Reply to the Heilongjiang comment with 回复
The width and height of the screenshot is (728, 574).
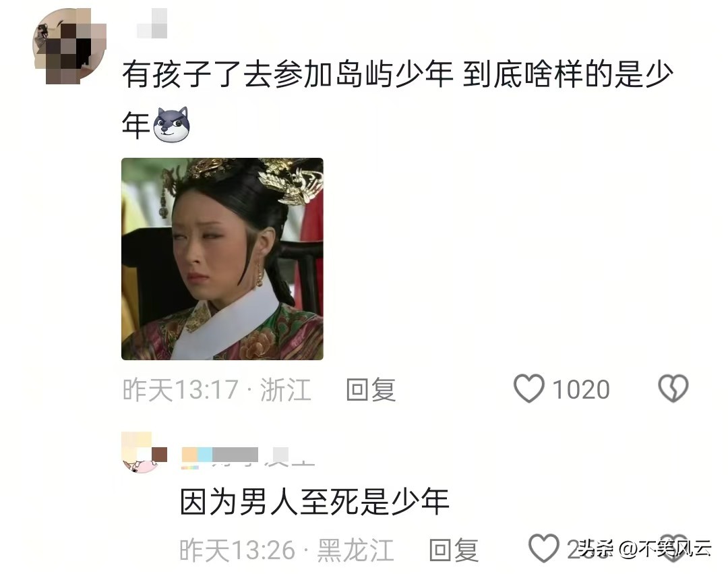(454, 550)
